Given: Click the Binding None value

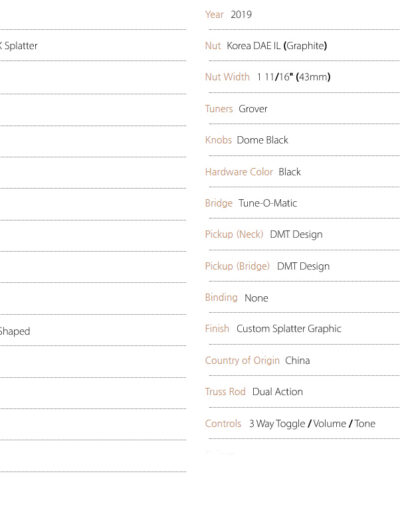Looking at the screenshot, I should (x=256, y=298).
